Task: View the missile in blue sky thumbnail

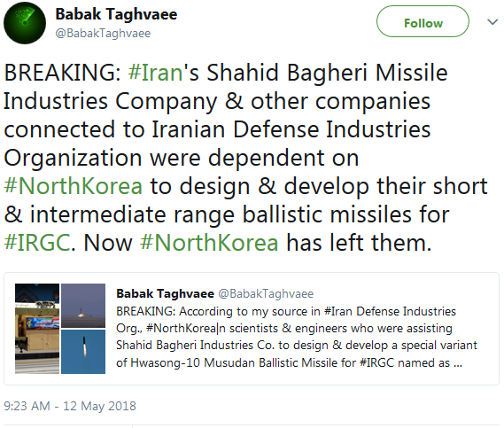Action: point(83,352)
